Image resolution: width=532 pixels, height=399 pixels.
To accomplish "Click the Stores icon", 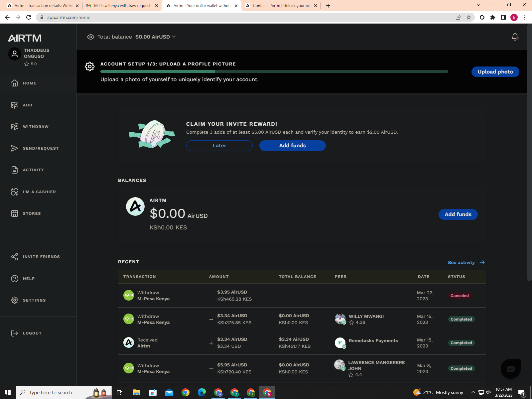I will pyautogui.click(x=15, y=213).
